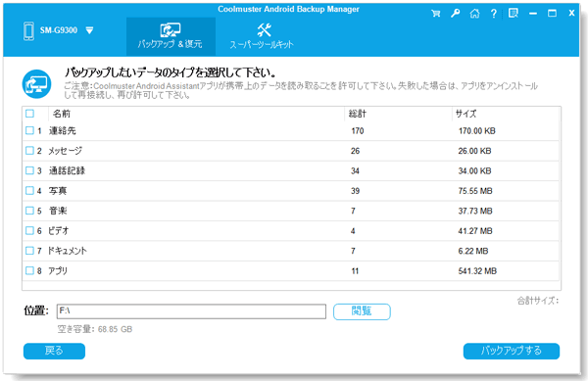Check the アプリ checkbox

pos(29,270)
